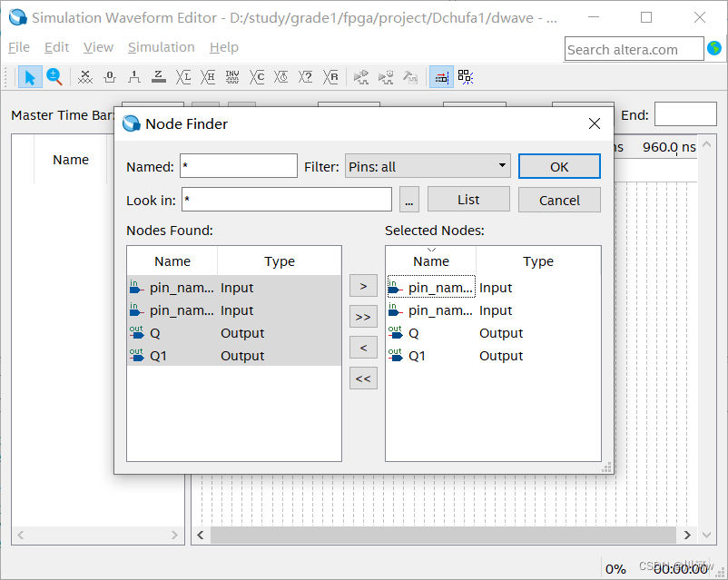Open the Help menu
The image size is (728, 580).
[x=224, y=47]
